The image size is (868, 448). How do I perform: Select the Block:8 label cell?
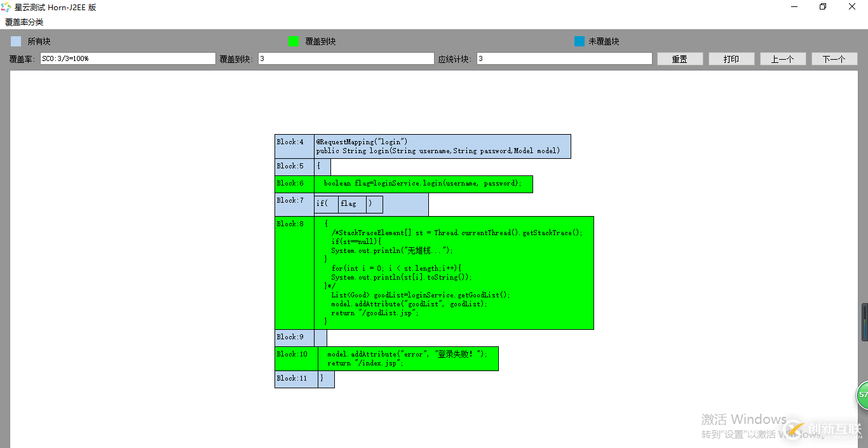(x=294, y=273)
